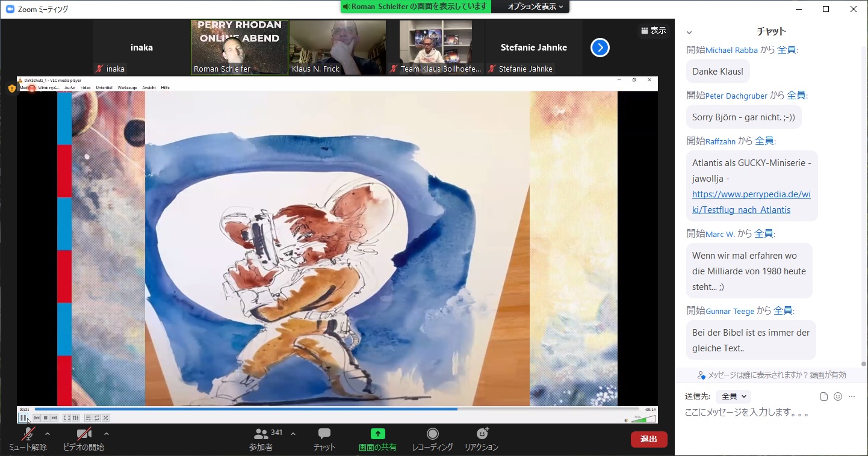Expand video options arrow beside camera
Viewport: 868px width, 456px height.
pyautogui.click(x=107, y=434)
